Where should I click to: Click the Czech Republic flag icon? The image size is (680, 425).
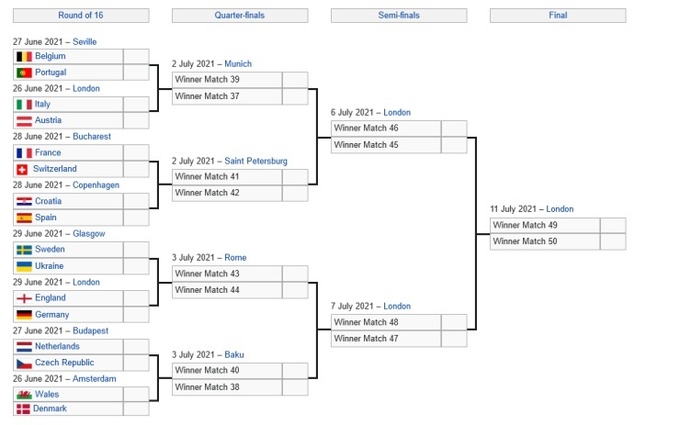[x=25, y=362]
